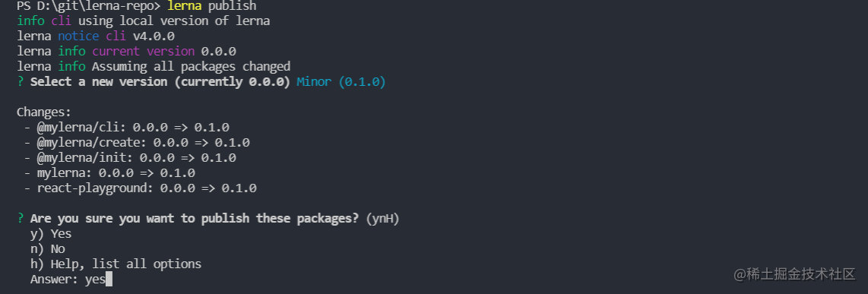Click the 'Select a new version' prompt

click(x=160, y=82)
